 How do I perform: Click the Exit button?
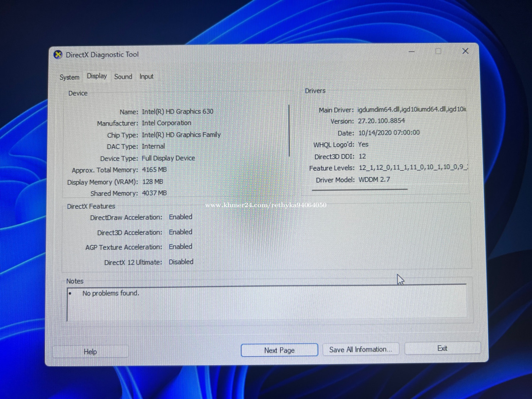click(442, 348)
